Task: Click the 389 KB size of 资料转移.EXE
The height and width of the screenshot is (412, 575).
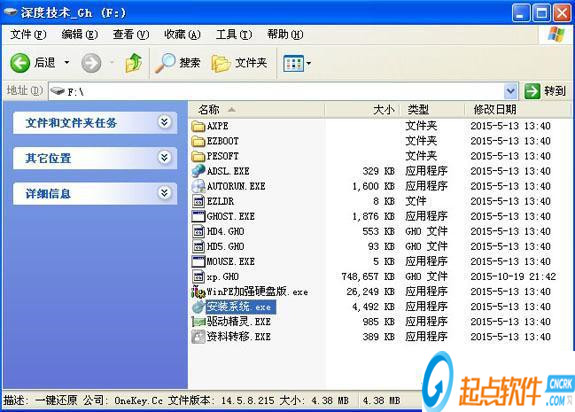Action: [x=378, y=337]
